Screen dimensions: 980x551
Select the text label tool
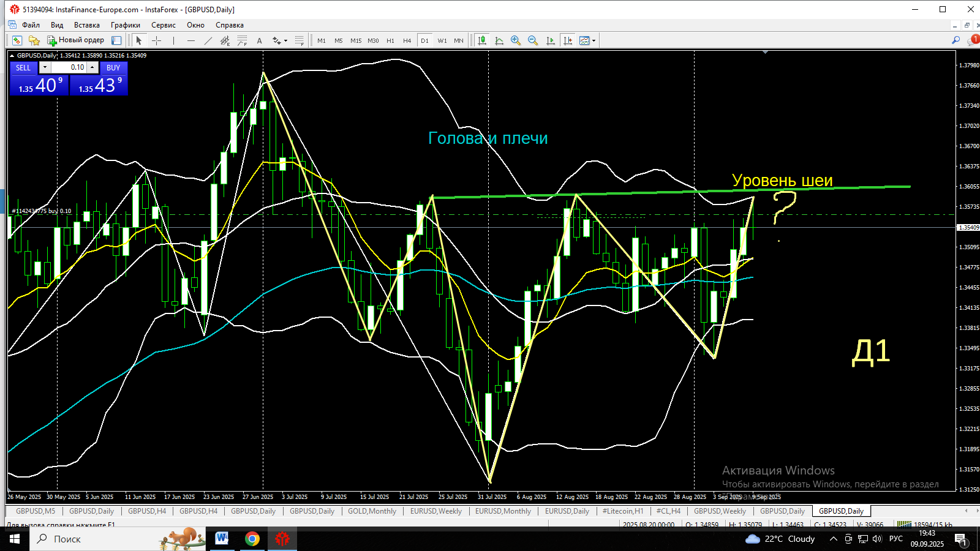pyautogui.click(x=259, y=40)
